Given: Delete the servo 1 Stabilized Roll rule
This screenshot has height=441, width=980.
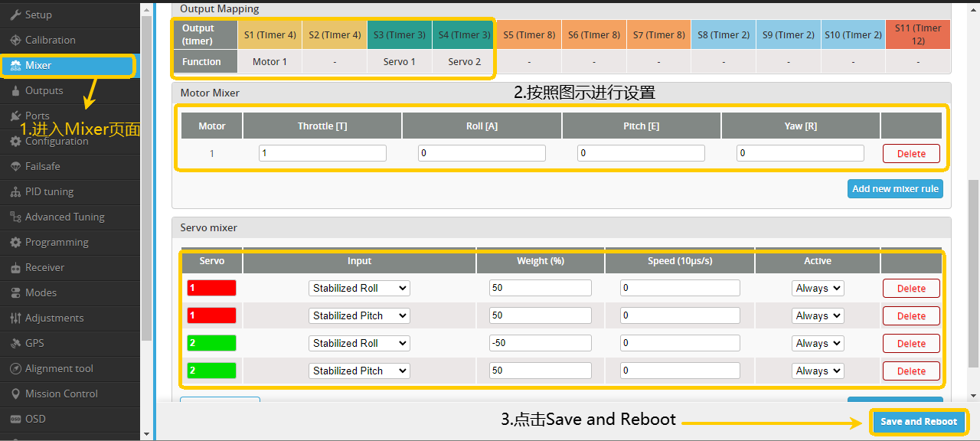Looking at the screenshot, I should point(911,288).
